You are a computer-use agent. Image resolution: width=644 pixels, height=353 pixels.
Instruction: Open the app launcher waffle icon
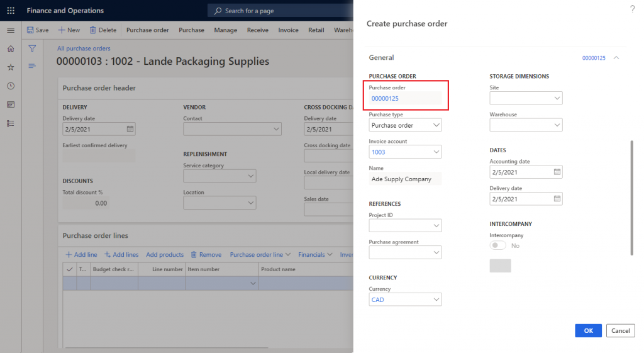(x=10, y=11)
